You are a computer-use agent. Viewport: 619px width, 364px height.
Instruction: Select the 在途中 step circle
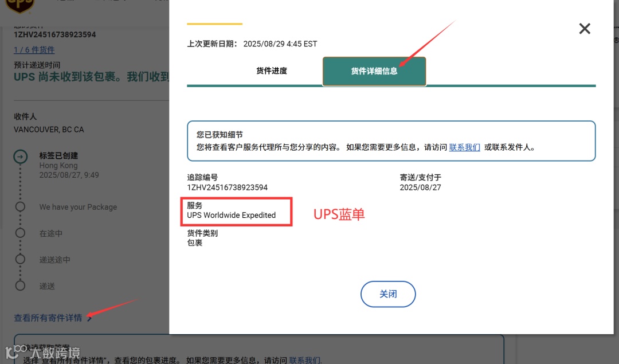pos(20,233)
